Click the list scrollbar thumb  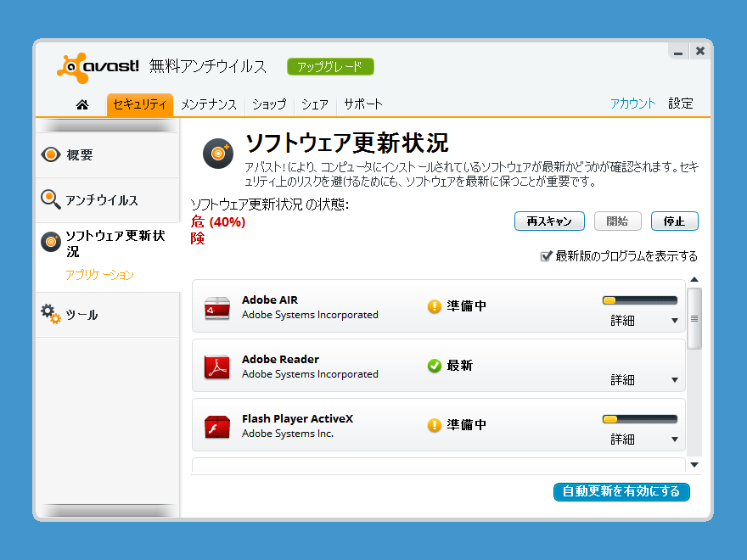[x=694, y=318]
